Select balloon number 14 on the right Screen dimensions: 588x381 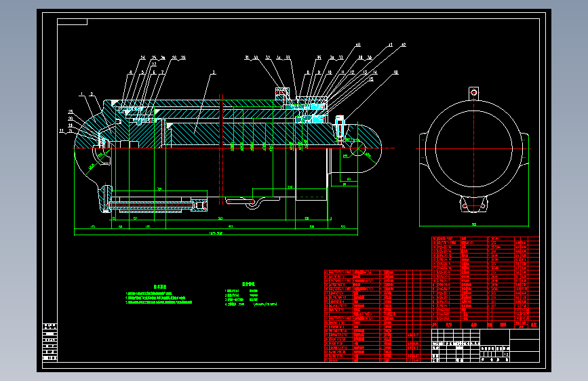(x=374, y=73)
